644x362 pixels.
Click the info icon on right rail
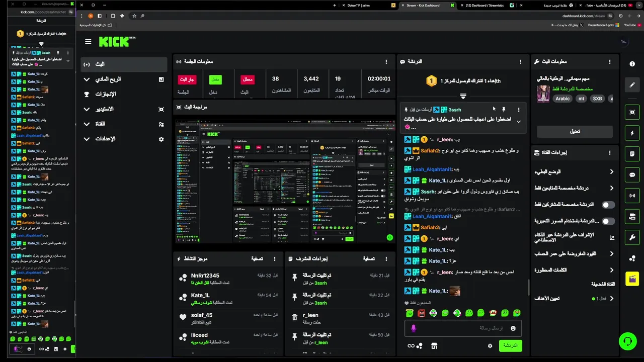point(632,64)
